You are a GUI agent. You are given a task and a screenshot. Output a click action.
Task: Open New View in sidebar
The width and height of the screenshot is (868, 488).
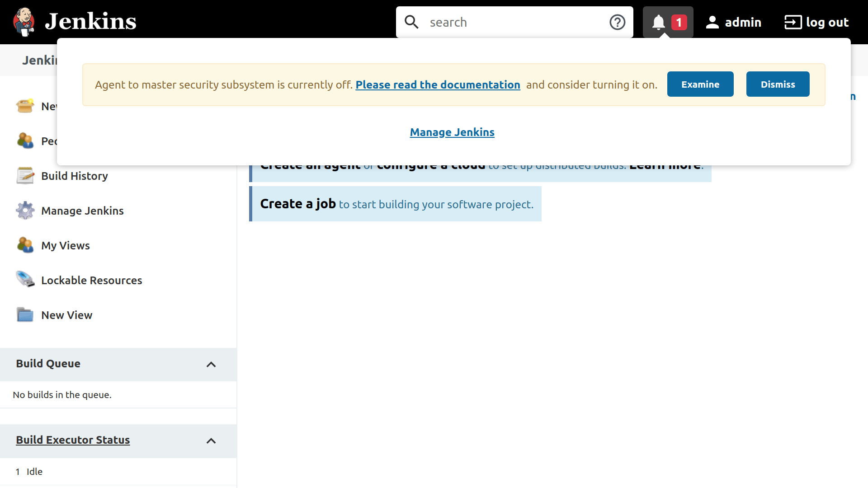(66, 315)
